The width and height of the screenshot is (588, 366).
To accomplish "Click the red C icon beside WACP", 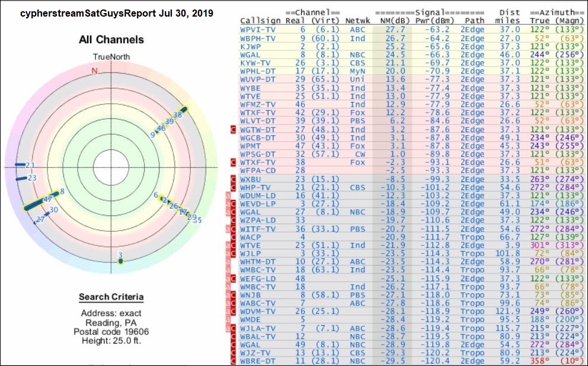I will pos(233,237).
